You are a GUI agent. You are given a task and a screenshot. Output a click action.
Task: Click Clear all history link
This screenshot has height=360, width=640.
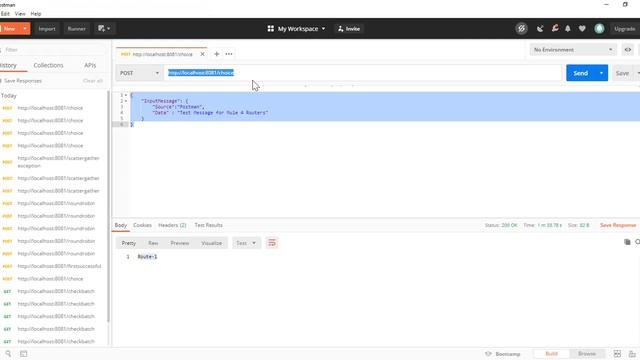pos(93,81)
